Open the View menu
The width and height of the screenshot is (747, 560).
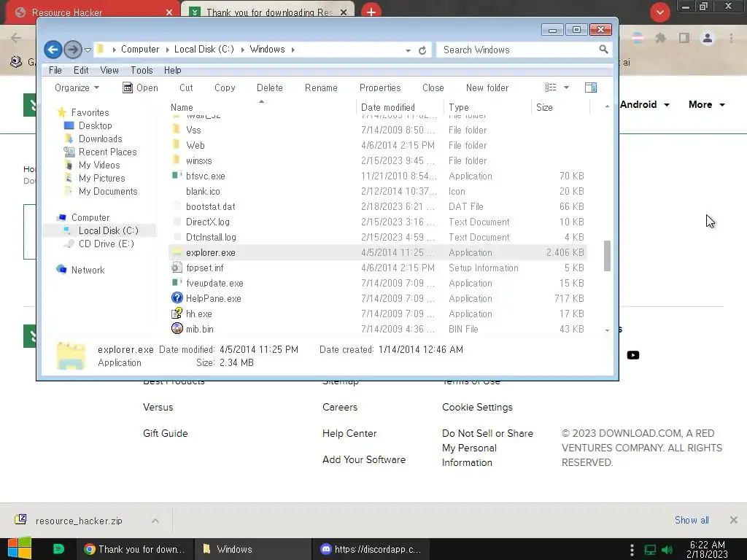[109, 70]
